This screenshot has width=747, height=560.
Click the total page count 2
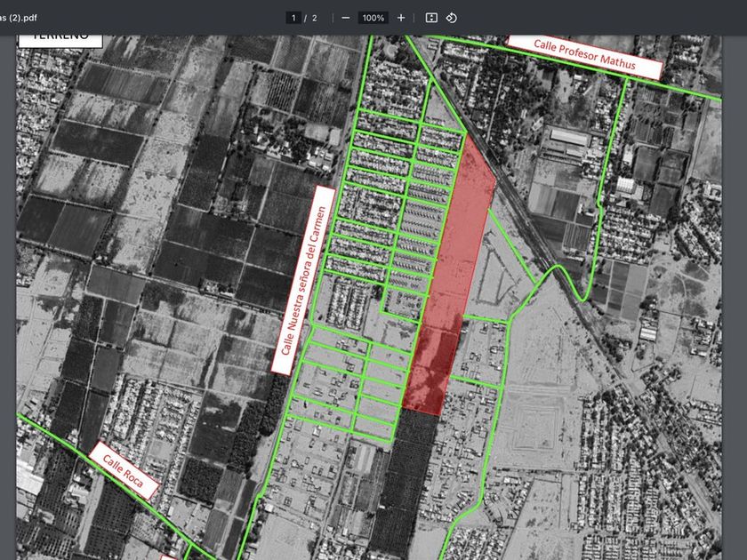[x=314, y=18]
